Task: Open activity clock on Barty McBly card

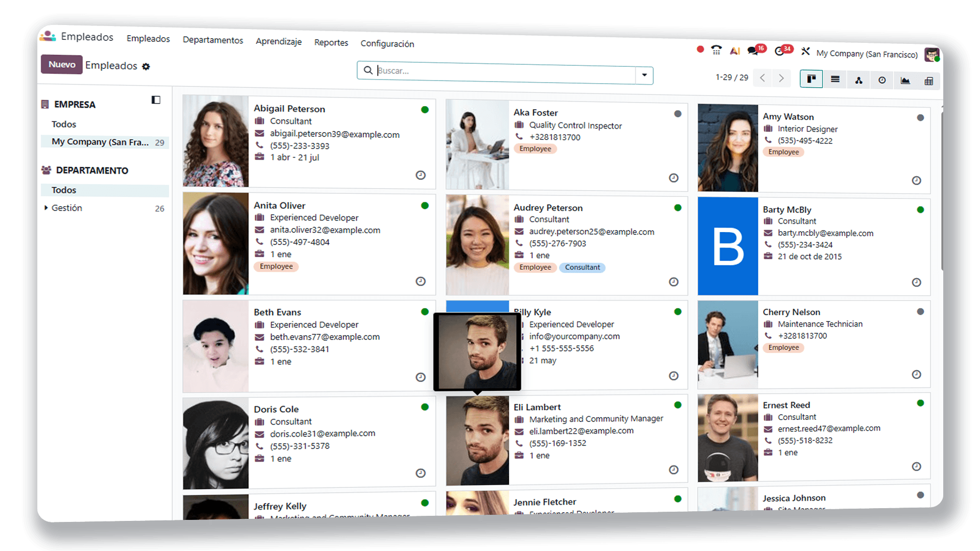Action: (x=917, y=282)
